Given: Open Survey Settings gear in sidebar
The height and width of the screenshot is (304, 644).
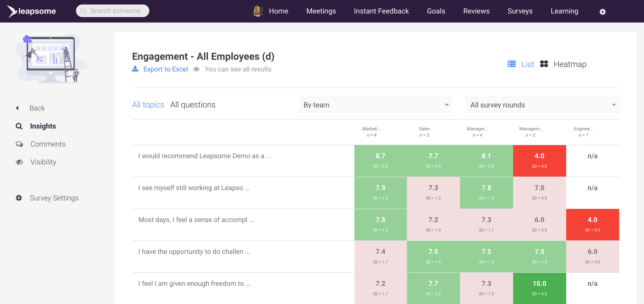Looking at the screenshot, I should tap(19, 198).
